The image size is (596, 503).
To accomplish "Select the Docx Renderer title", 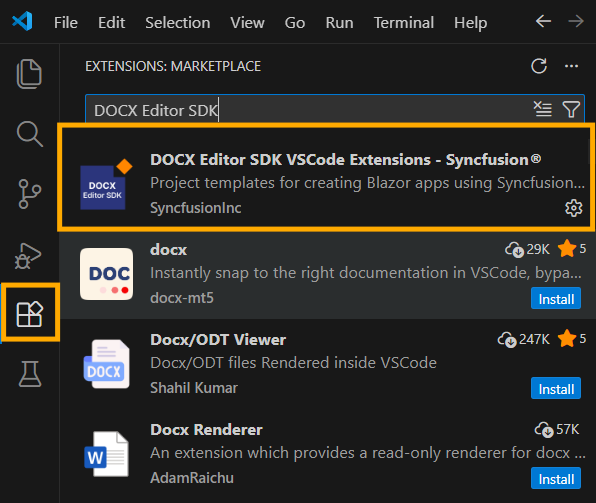I will (x=206, y=430).
